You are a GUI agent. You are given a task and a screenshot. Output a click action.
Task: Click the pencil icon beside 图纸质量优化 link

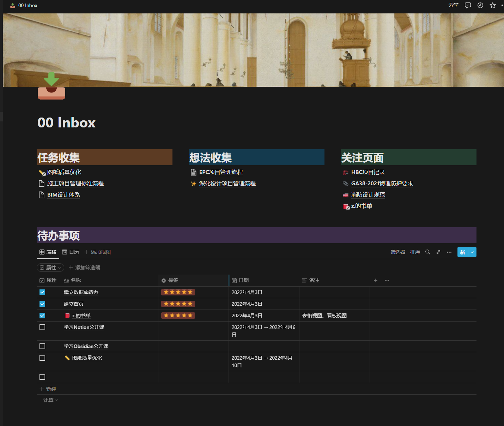tap(42, 173)
